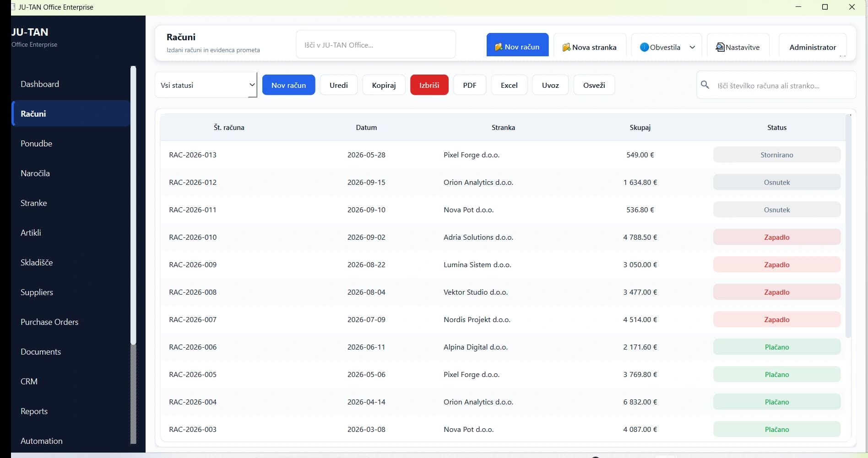Click the document icon beside Nastavitve
The height and width of the screenshot is (458, 868).
720,47
